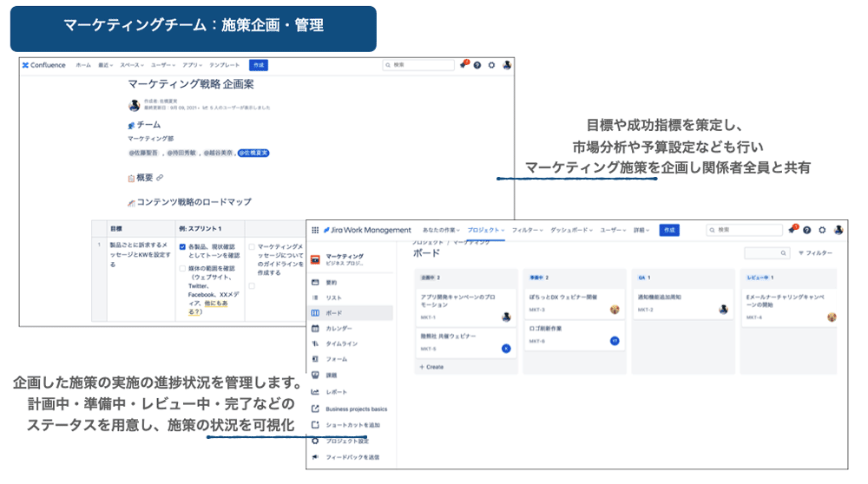Expand ユーザー dropdown in Confluence

[x=163, y=65]
